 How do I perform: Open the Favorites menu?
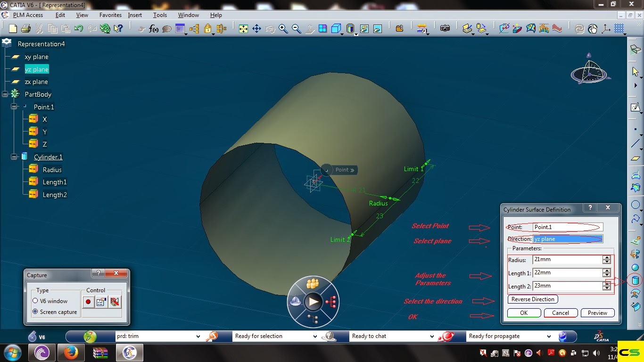tap(111, 15)
